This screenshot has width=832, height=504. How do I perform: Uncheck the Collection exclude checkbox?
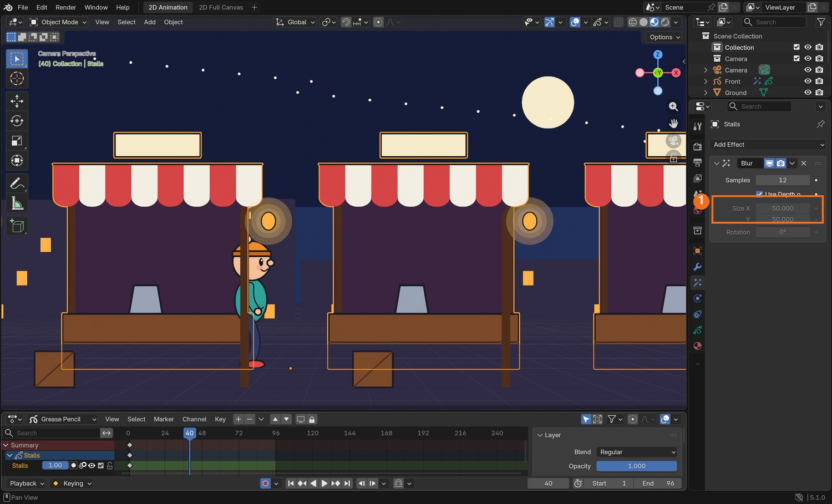(x=797, y=47)
